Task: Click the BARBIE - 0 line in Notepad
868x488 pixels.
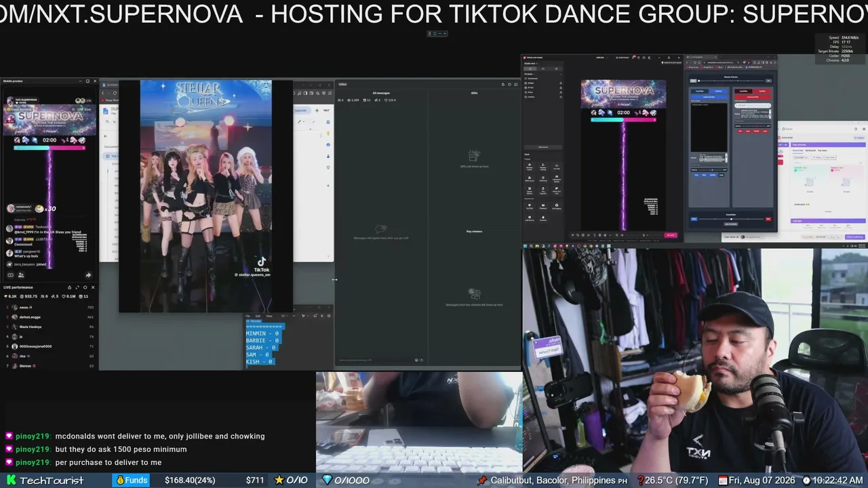Action: pyautogui.click(x=262, y=340)
